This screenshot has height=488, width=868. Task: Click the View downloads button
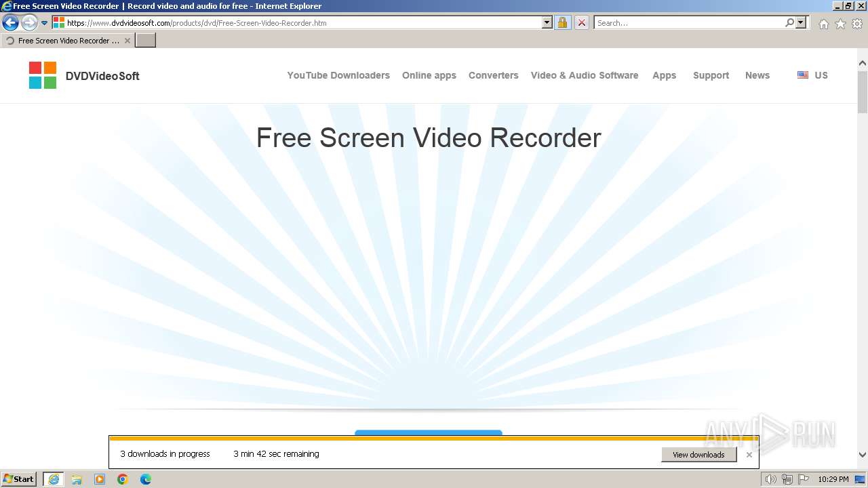pos(698,455)
